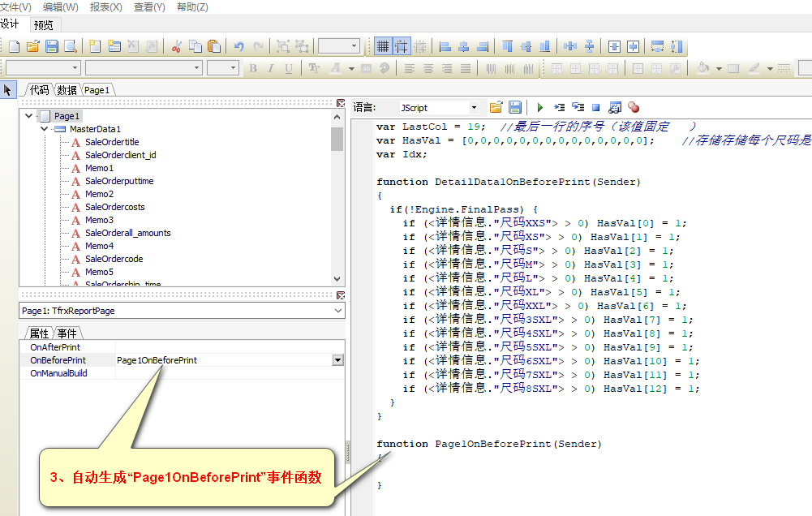Add a new dialog form page
812x516 pixels.
(114, 46)
